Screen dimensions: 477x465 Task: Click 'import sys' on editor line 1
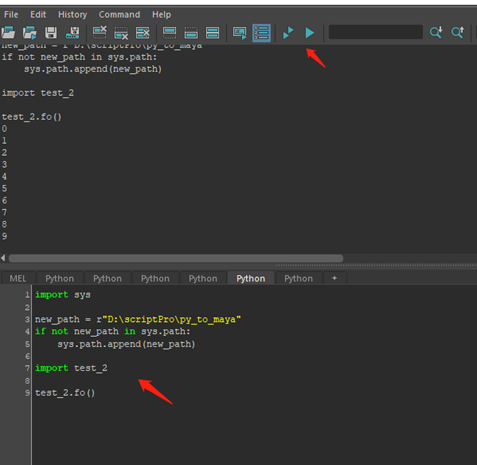tap(63, 295)
